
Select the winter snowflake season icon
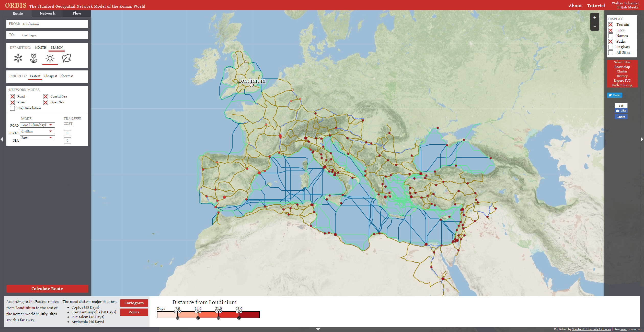pyautogui.click(x=18, y=58)
